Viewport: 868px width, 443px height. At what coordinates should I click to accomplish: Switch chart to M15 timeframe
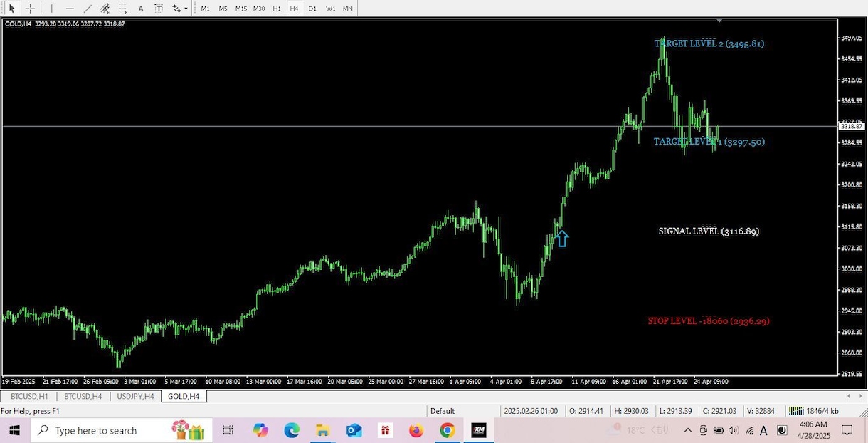click(241, 9)
